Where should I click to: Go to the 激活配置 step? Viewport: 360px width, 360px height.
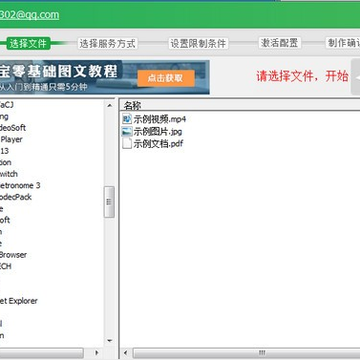tap(279, 43)
